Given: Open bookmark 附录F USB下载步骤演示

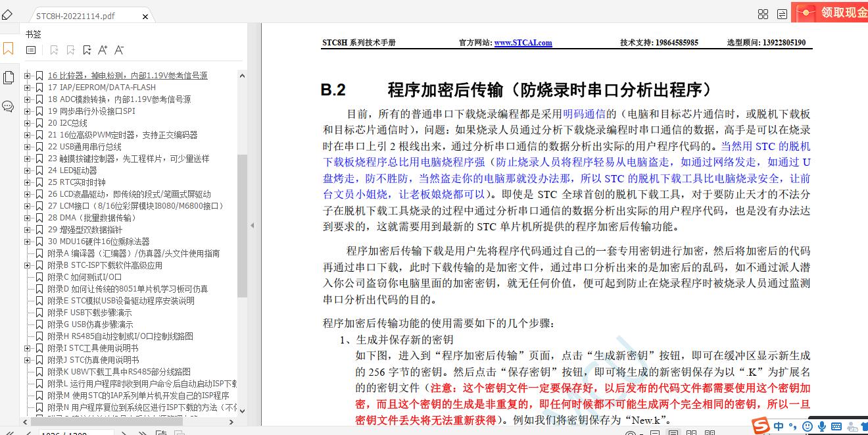Looking at the screenshot, I should 89,313.
